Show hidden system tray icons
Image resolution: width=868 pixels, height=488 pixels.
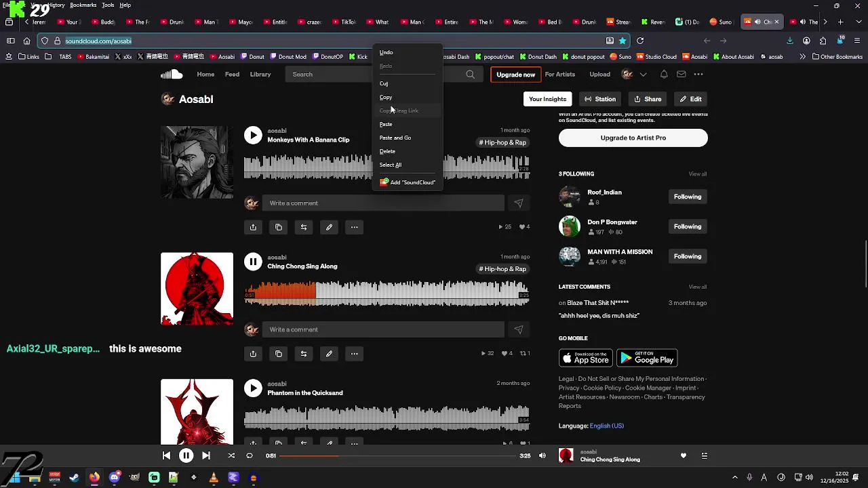click(x=734, y=477)
